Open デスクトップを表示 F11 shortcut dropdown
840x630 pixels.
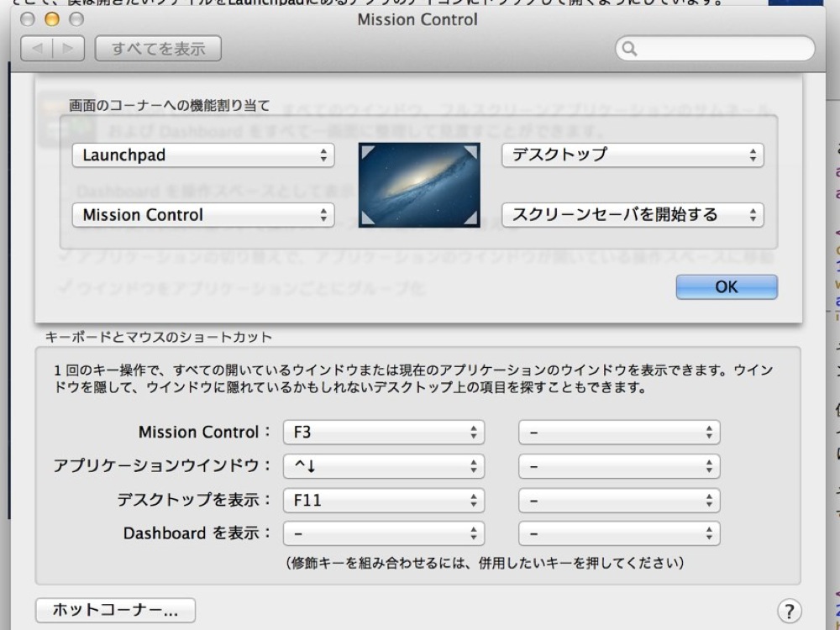pyautogui.click(x=384, y=501)
